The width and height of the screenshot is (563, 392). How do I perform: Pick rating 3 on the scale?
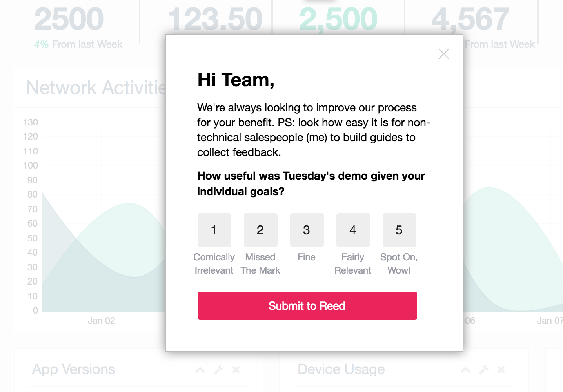pos(307,230)
